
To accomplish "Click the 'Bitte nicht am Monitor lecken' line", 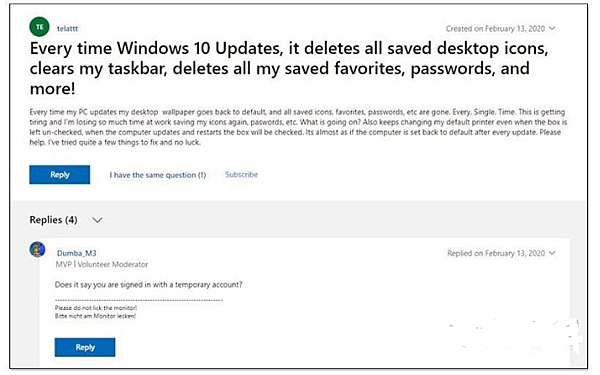I will tap(95, 316).
